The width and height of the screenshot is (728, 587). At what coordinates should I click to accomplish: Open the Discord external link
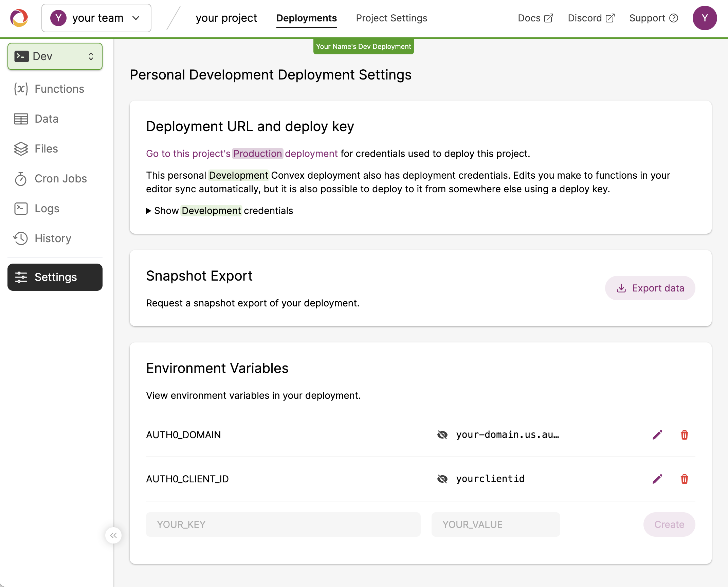tap(591, 18)
